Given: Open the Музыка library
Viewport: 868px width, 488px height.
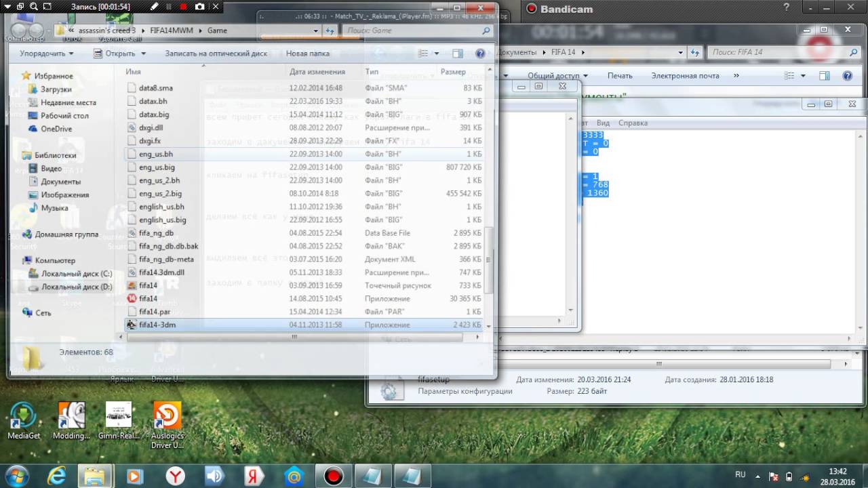Looking at the screenshot, I should pyautogui.click(x=54, y=208).
